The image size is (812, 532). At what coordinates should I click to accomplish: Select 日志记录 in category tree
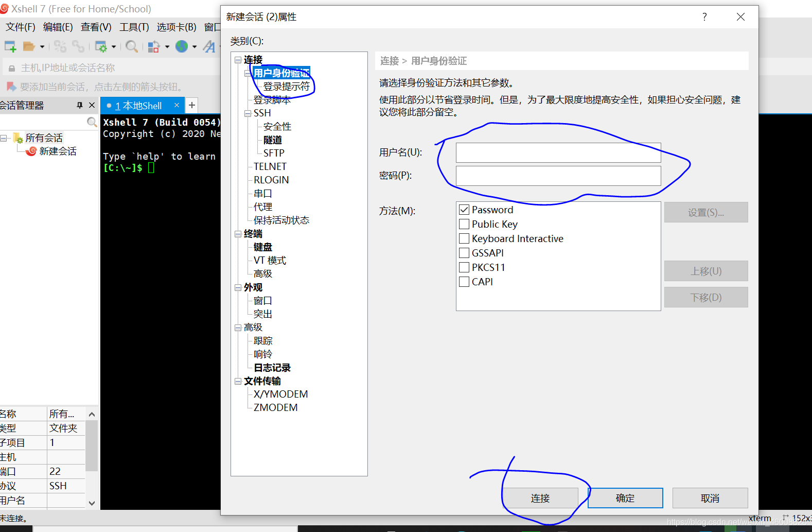[272, 368]
